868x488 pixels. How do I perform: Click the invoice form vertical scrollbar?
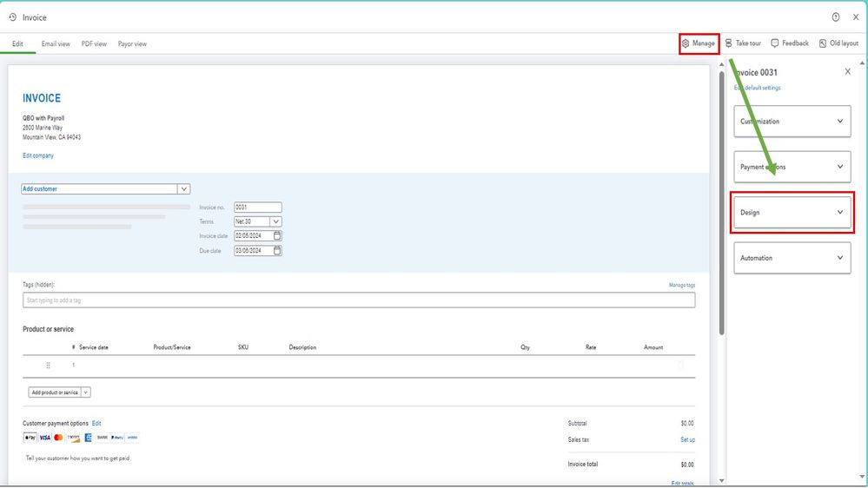pos(721,203)
